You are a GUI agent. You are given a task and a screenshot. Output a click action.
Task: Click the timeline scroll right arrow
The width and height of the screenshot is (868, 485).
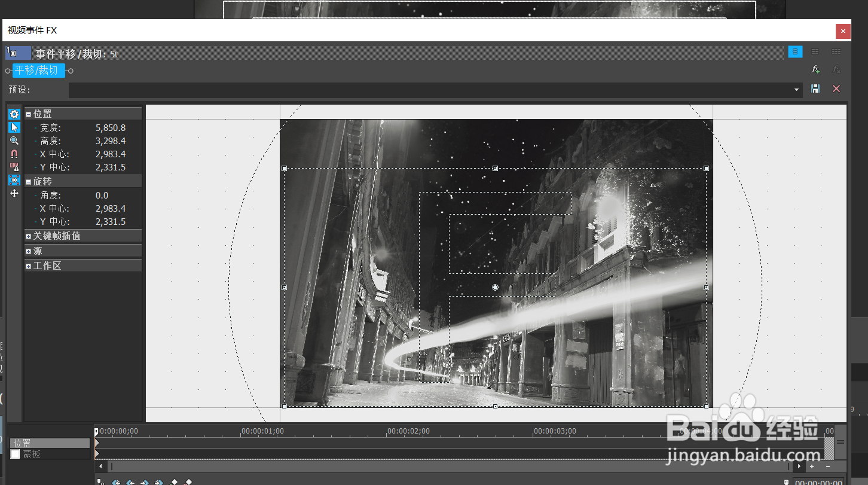point(800,466)
